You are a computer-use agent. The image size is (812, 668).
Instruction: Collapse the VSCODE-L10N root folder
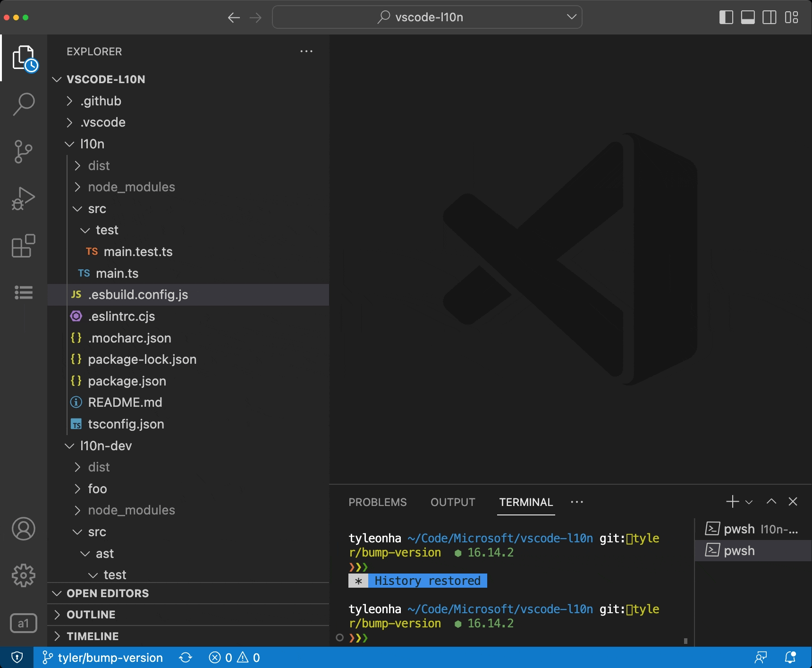57,79
